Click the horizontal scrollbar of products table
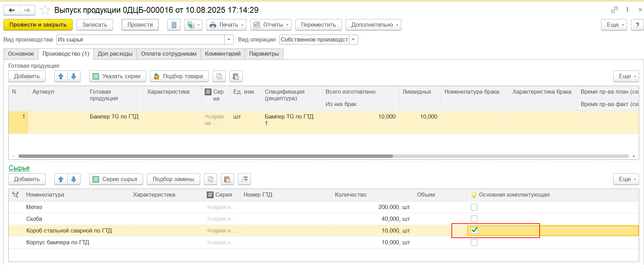 (x=205, y=156)
